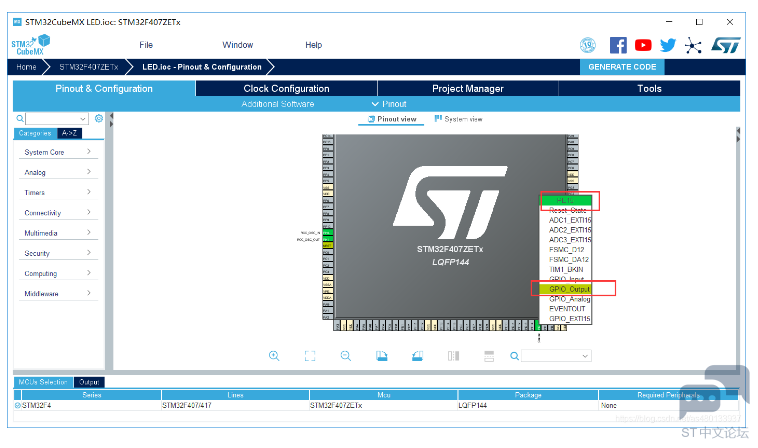Select the A->Z tab
758x448 pixels.
(x=69, y=133)
